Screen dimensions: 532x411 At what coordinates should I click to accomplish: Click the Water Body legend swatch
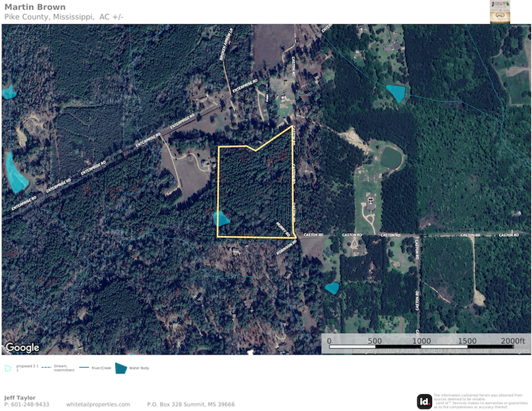[x=120, y=368]
